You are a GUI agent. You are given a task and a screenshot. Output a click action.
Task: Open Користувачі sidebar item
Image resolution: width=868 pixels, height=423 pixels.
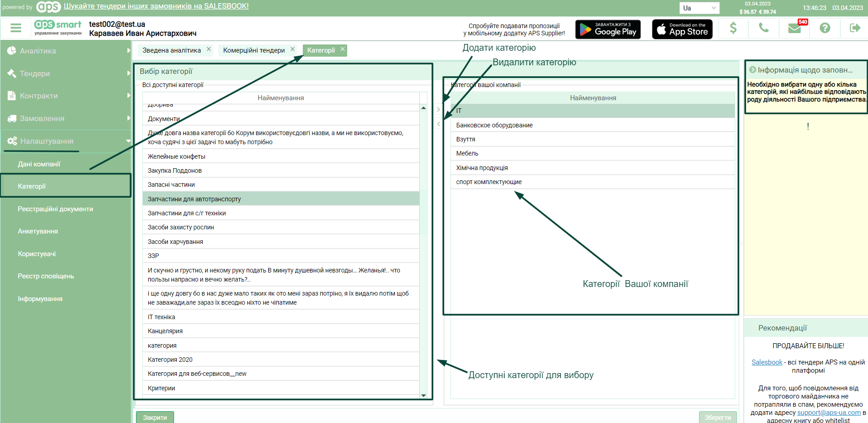click(37, 254)
